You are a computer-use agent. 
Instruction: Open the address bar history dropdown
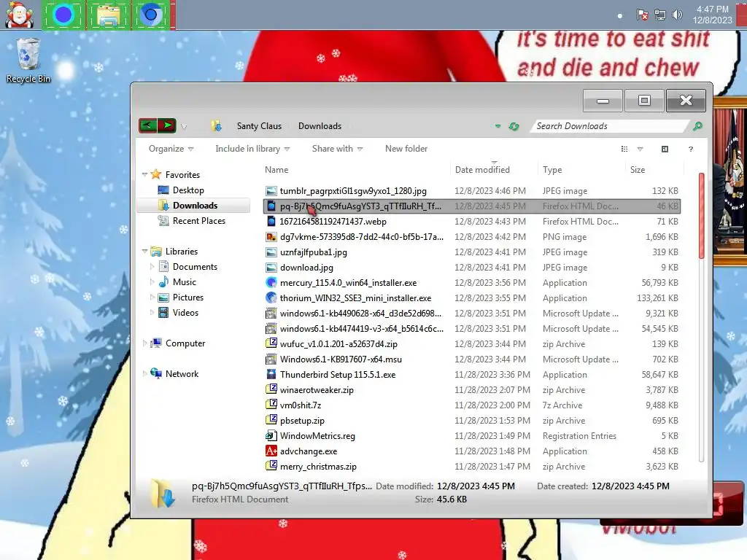498,126
